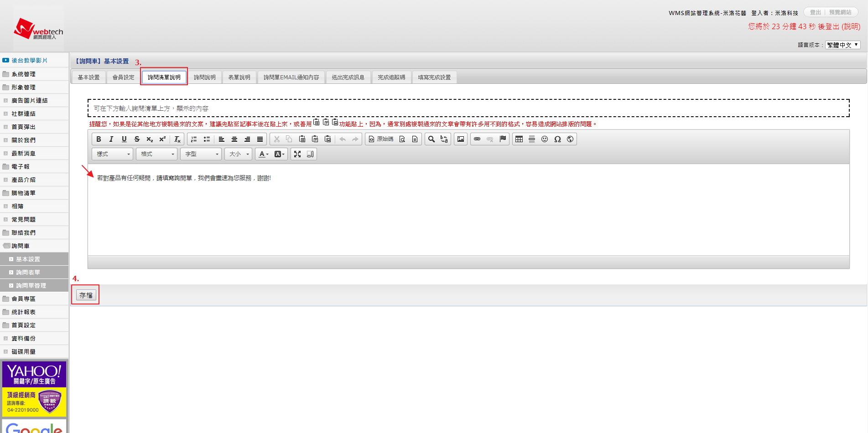Open the 樣式 styles dropdown

coord(113,154)
